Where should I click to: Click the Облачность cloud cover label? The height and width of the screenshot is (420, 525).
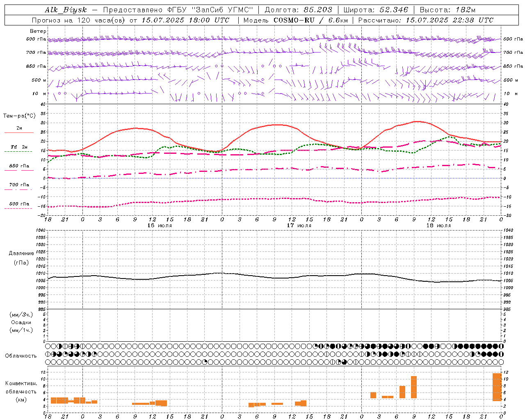[21, 356]
